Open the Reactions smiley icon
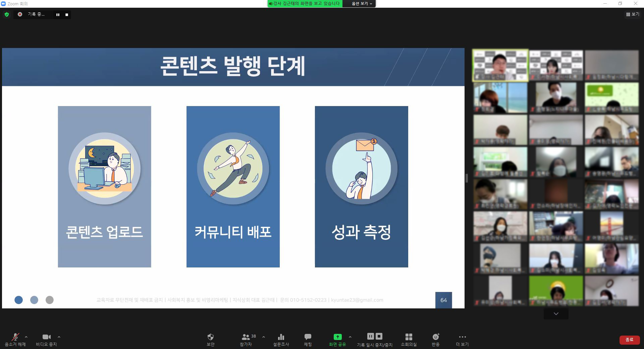Viewport: 644px width, 349px height. pyautogui.click(x=435, y=337)
